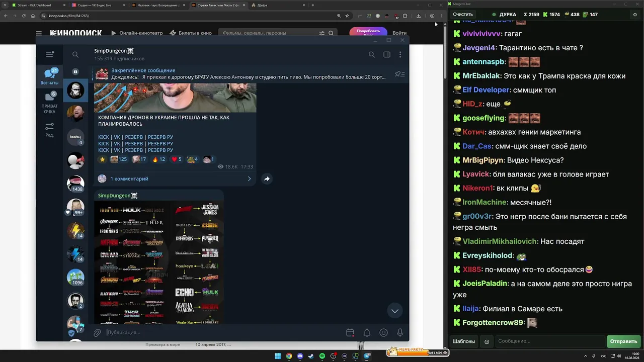Attach a file with the paperclip
The image size is (644, 362).
(97, 332)
